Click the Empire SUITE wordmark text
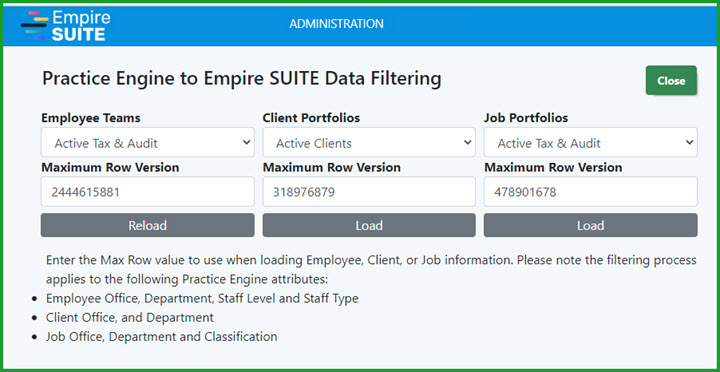720x372 pixels. point(81,26)
